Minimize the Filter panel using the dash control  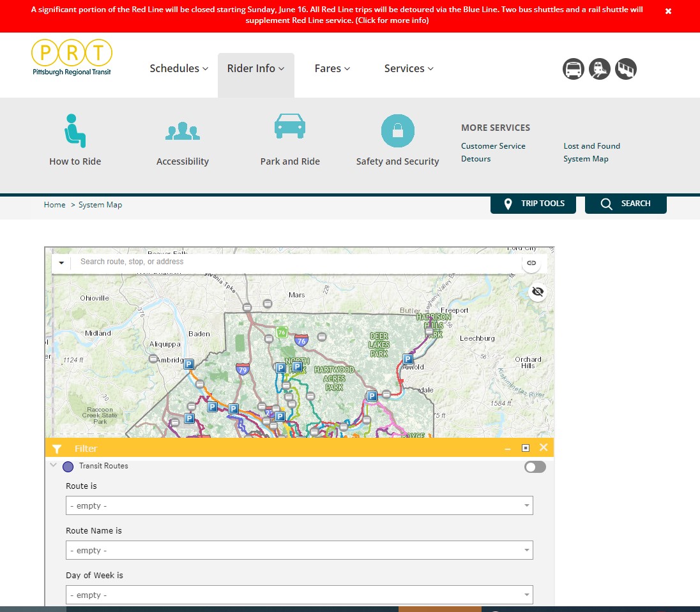click(508, 447)
